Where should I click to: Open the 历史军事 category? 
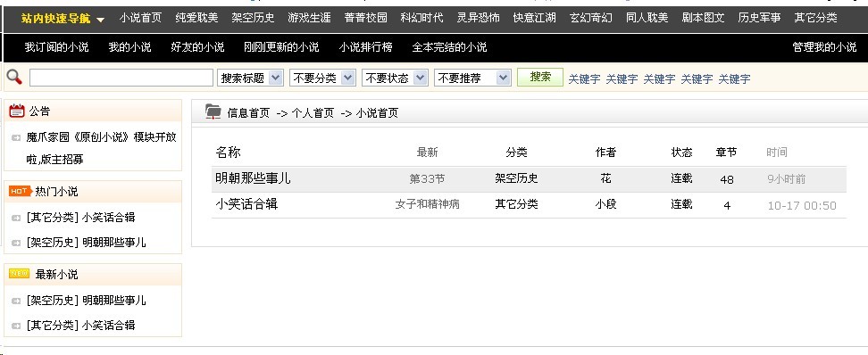759,18
